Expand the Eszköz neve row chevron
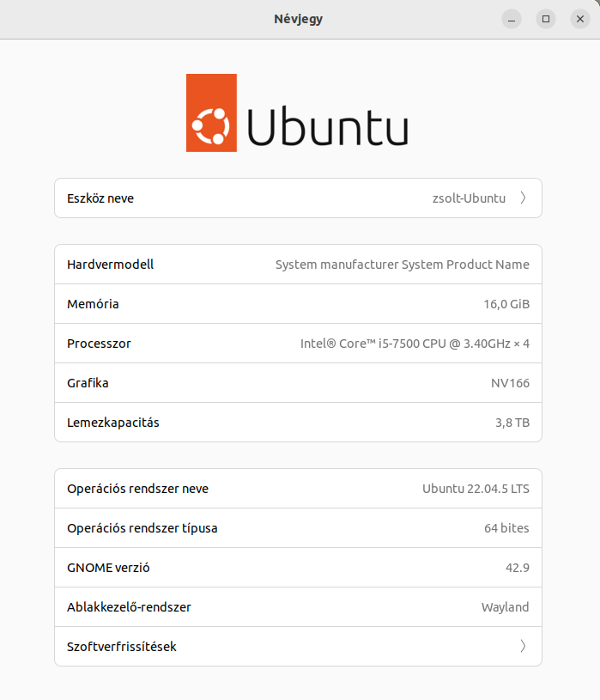The image size is (600, 700). click(x=523, y=198)
